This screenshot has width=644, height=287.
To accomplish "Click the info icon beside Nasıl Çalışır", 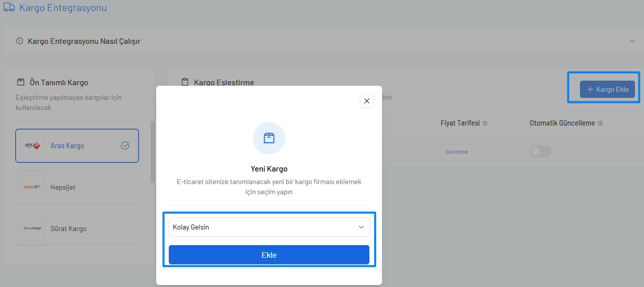I will click(x=20, y=41).
